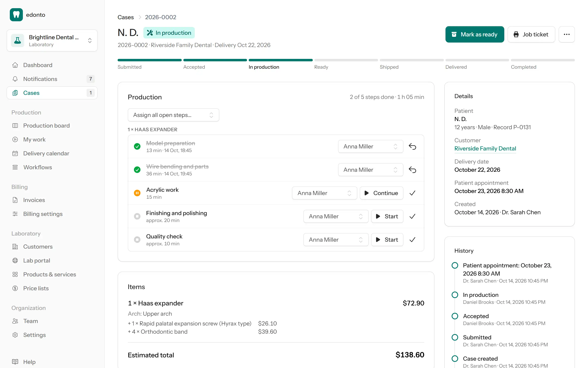Click Quality check status circle

pyautogui.click(x=137, y=240)
